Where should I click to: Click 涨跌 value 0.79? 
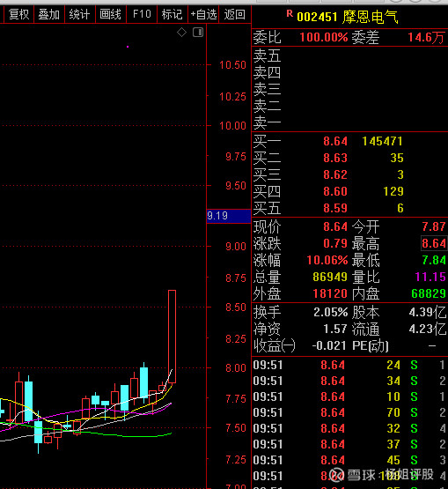pyautogui.click(x=335, y=243)
